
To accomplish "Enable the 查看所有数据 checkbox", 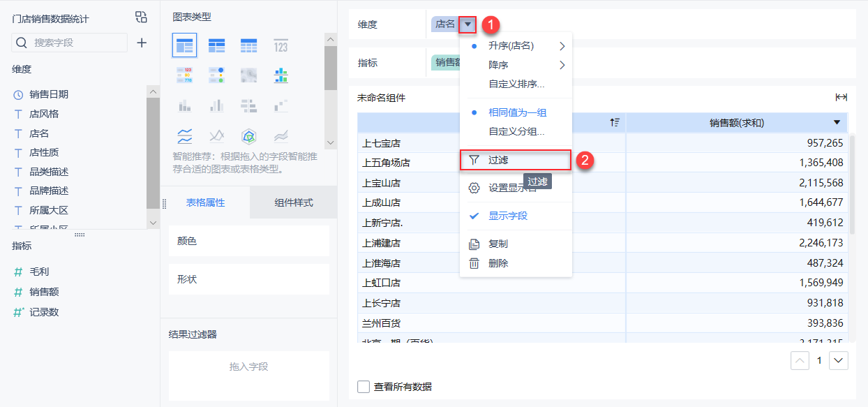I will click(x=364, y=386).
